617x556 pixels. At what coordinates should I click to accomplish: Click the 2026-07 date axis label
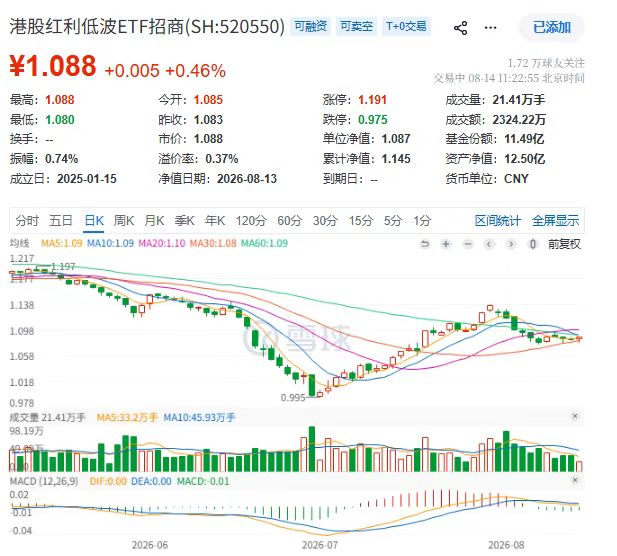320,545
